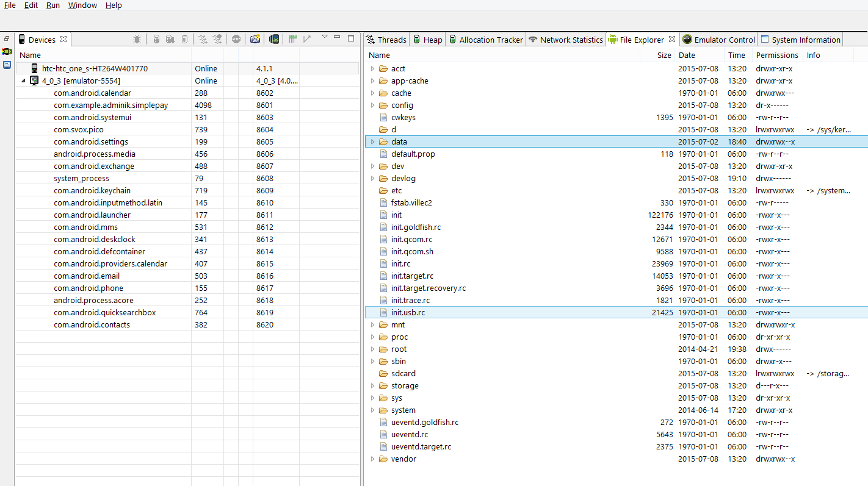The image size is (868, 486).
Task: Expand the system folder
Action: click(x=373, y=410)
